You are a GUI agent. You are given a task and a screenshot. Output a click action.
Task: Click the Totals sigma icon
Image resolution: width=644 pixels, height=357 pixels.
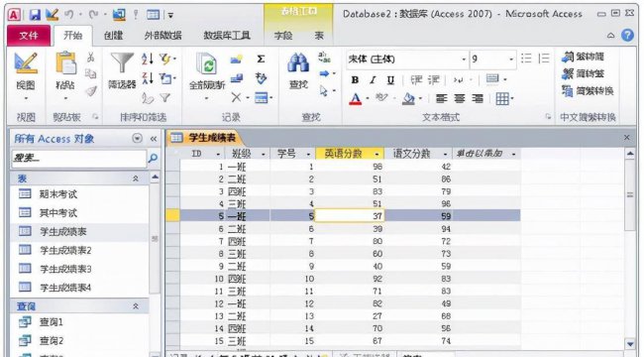coord(261,59)
